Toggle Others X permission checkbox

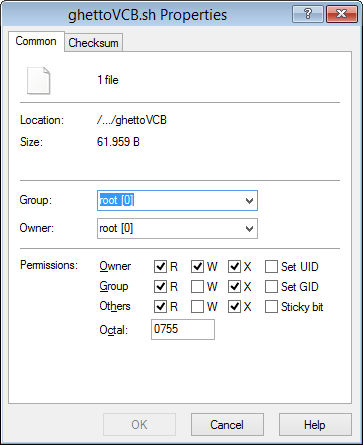point(234,307)
